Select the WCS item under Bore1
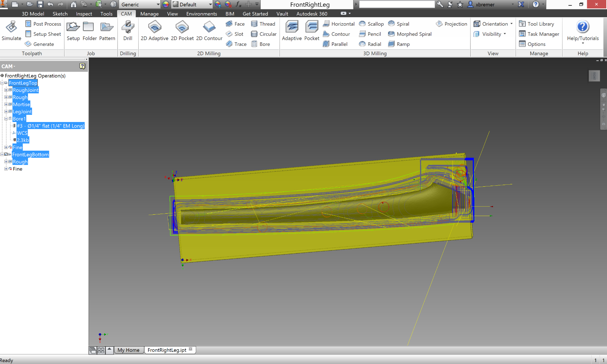607x364 pixels. [22, 133]
